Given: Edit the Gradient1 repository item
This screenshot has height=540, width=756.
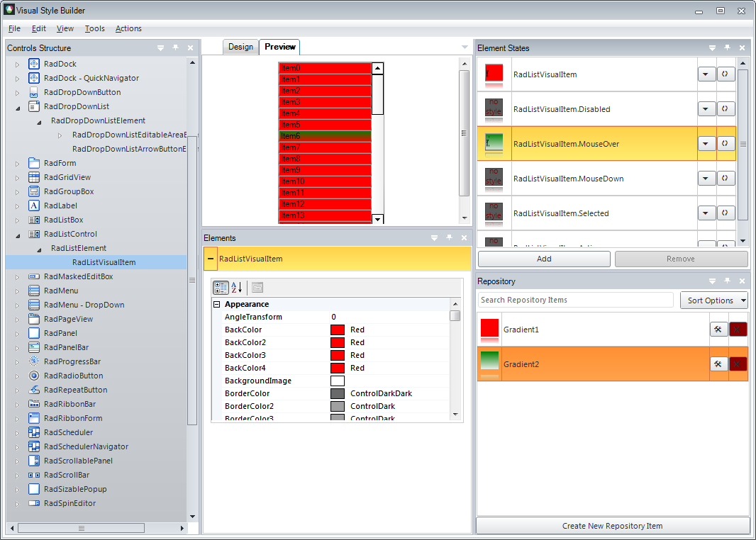Looking at the screenshot, I should pyautogui.click(x=718, y=330).
